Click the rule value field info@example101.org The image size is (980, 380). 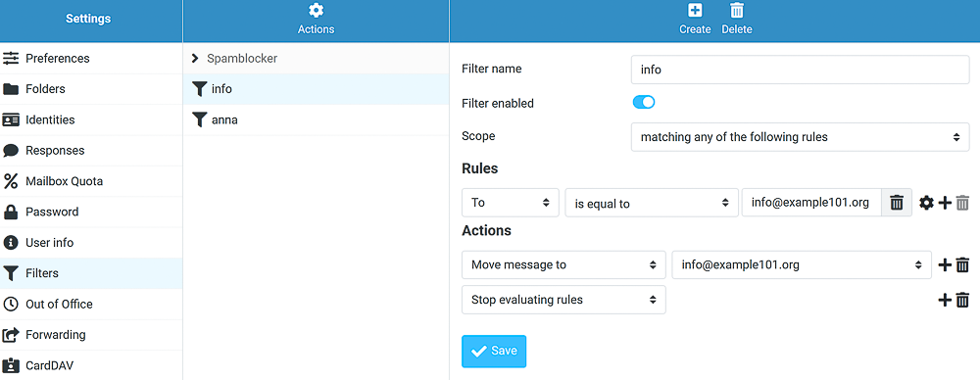tap(811, 203)
